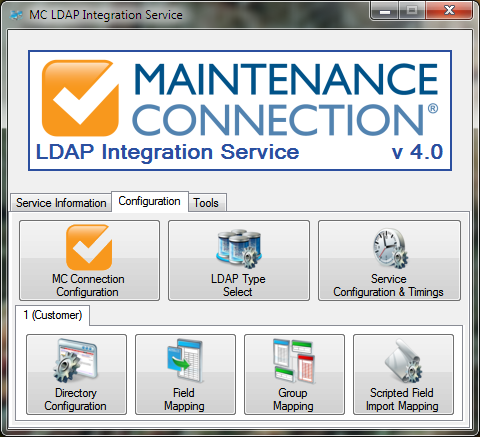Open Scripted Field Import Mapping

click(x=403, y=374)
